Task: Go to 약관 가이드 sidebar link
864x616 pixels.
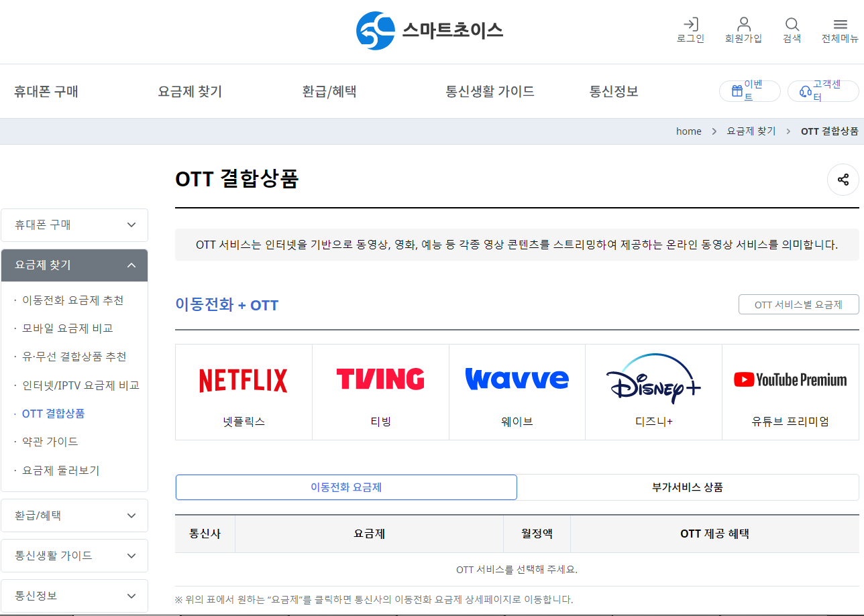Action: 50,442
